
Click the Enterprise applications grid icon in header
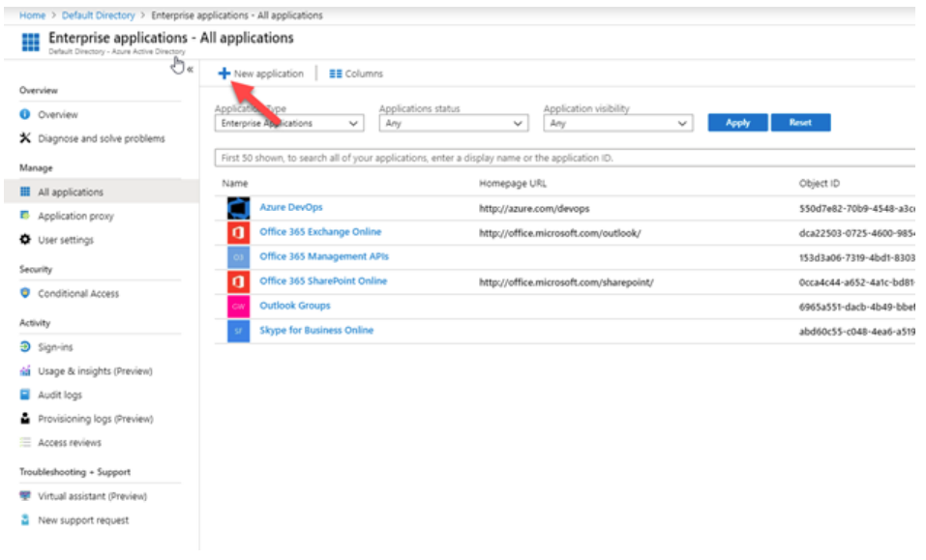click(31, 43)
